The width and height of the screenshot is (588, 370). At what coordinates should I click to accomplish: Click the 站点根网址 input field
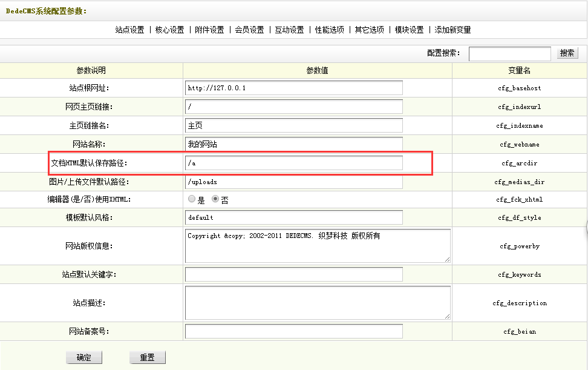pyautogui.click(x=293, y=88)
